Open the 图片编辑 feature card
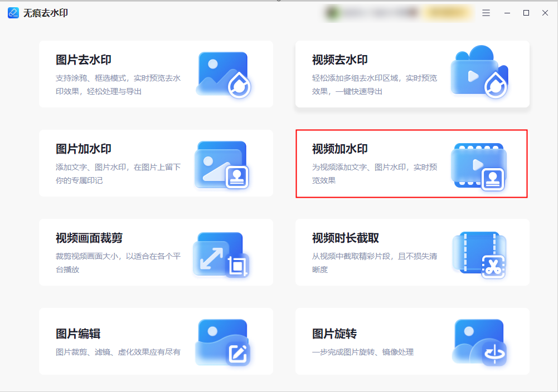558x392 pixels. click(x=156, y=341)
